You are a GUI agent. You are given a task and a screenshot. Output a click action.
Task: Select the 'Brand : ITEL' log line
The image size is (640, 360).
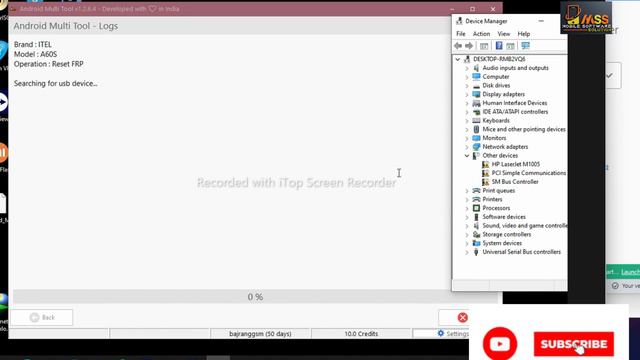click(x=33, y=44)
